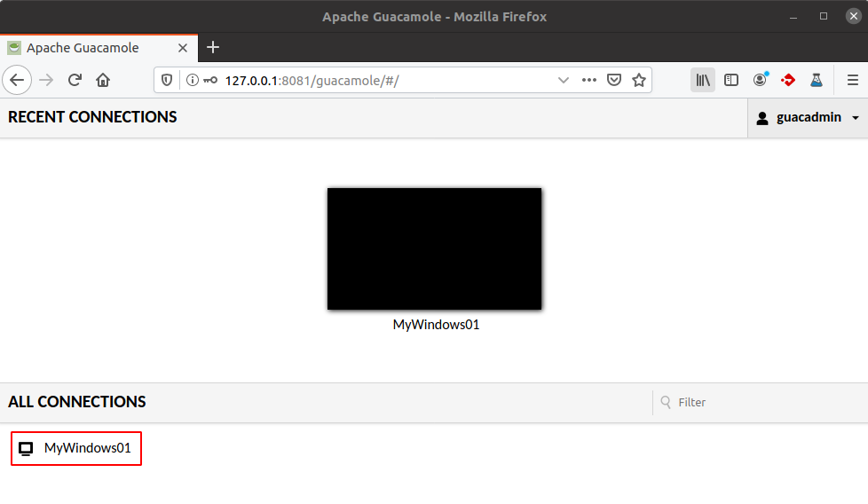Open a new tab with the plus button
Screen dimensions: 868x504
click(x=213, y=48)
